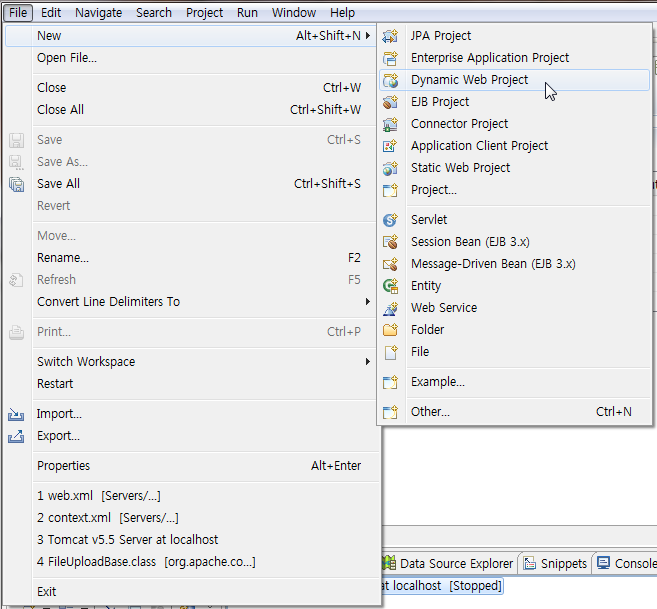This screenshot has height=609, width=657.
Task: Click the Data Source Explorer tab icon
Action: (389, 563)
